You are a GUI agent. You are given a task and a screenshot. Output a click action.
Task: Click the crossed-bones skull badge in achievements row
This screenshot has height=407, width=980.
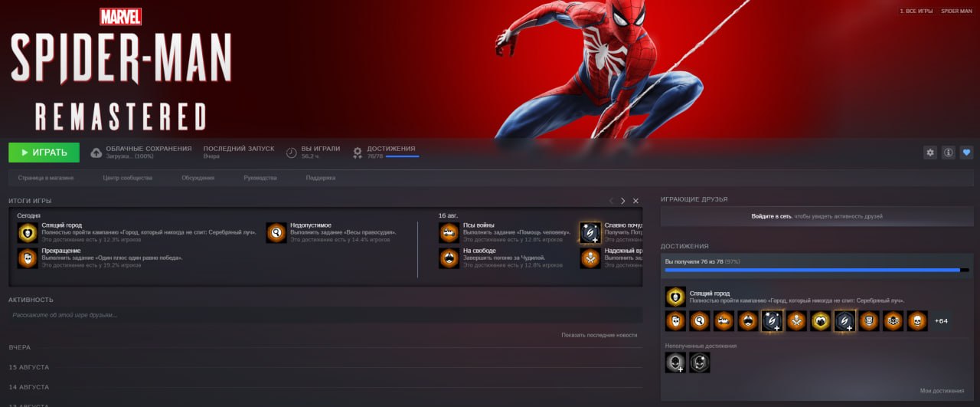click(x=796, y=321)
